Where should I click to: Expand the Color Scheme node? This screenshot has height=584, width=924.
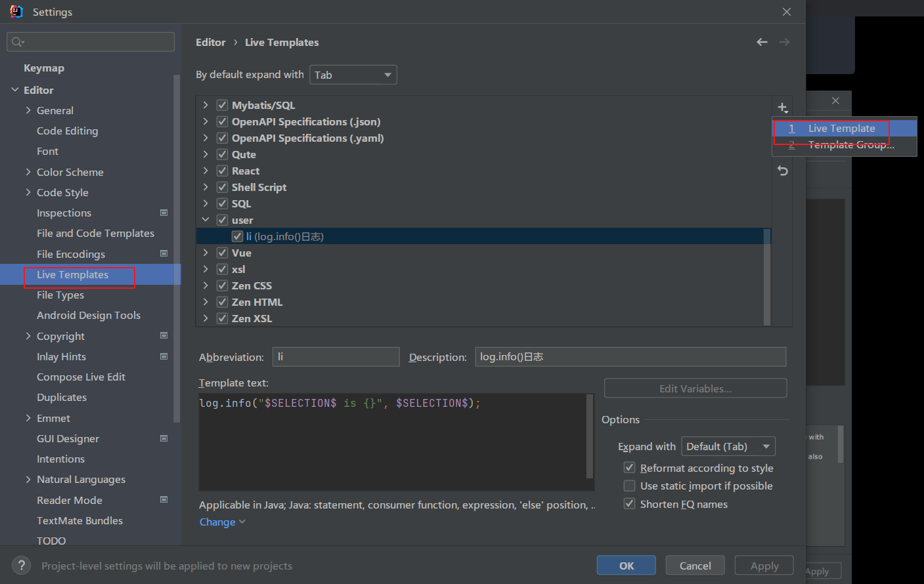(28, 172)
